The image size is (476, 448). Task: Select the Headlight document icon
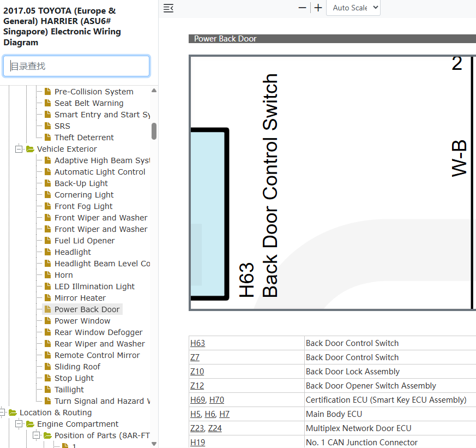[47, 252]
